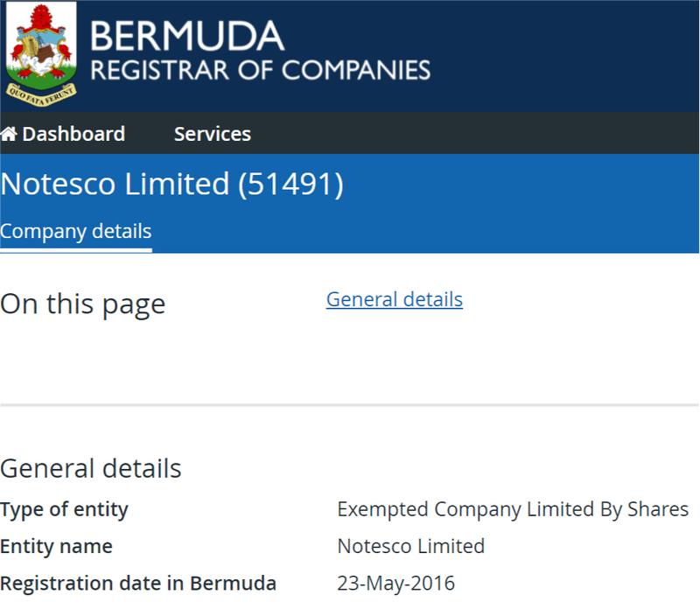Click the Type of entity label

pyautogui.click(x=64, y=509)
